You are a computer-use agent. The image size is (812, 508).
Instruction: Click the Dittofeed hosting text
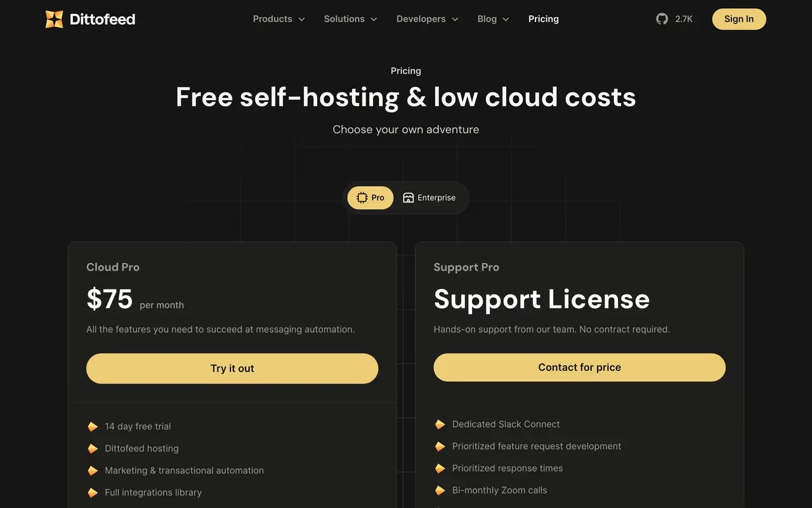[x=141, y=448]
